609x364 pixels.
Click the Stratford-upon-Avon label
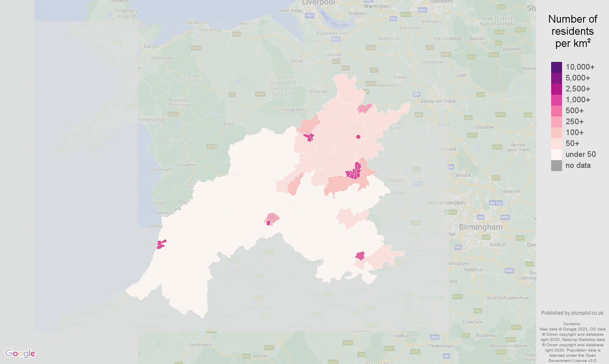point(508,298)
